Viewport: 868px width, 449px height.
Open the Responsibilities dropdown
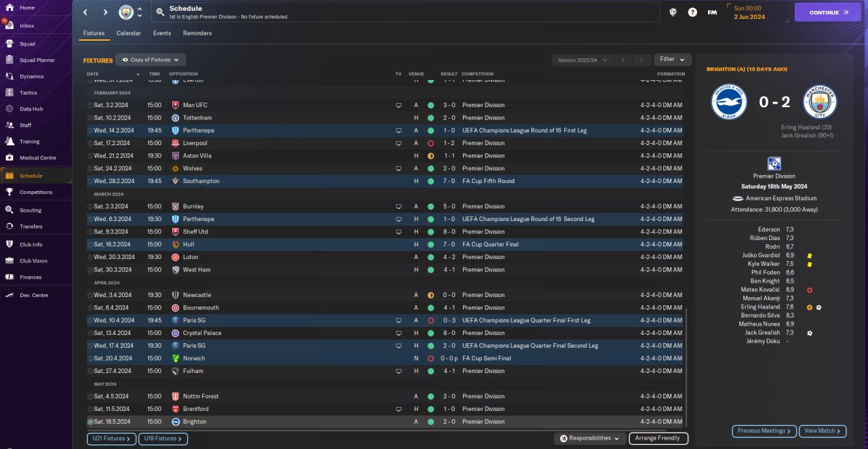[x=589, y=439]
